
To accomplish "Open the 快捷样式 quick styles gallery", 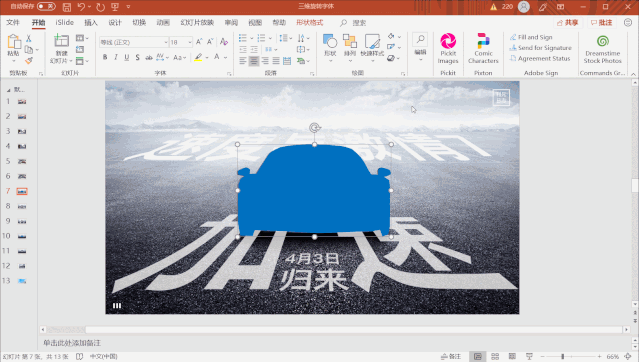I will click(x=372, y=48).
